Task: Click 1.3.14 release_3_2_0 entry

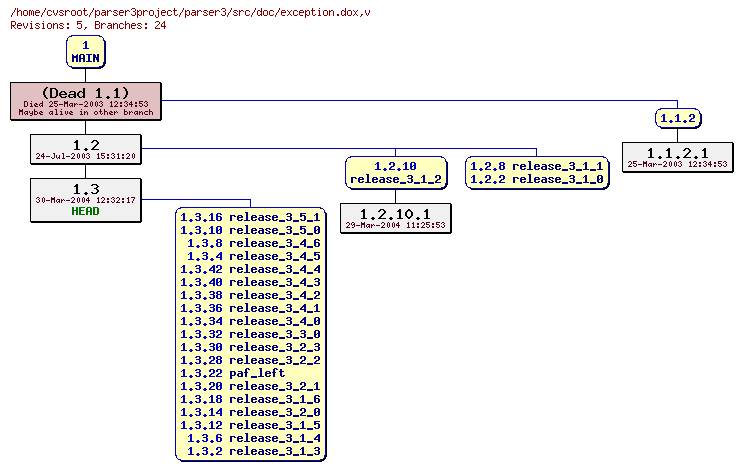Action: [250, 412]
